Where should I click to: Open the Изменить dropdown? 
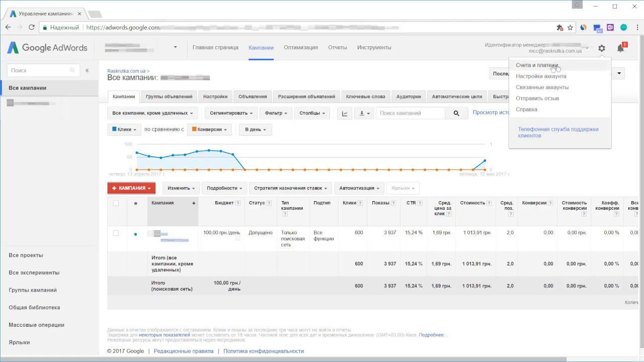181,188
